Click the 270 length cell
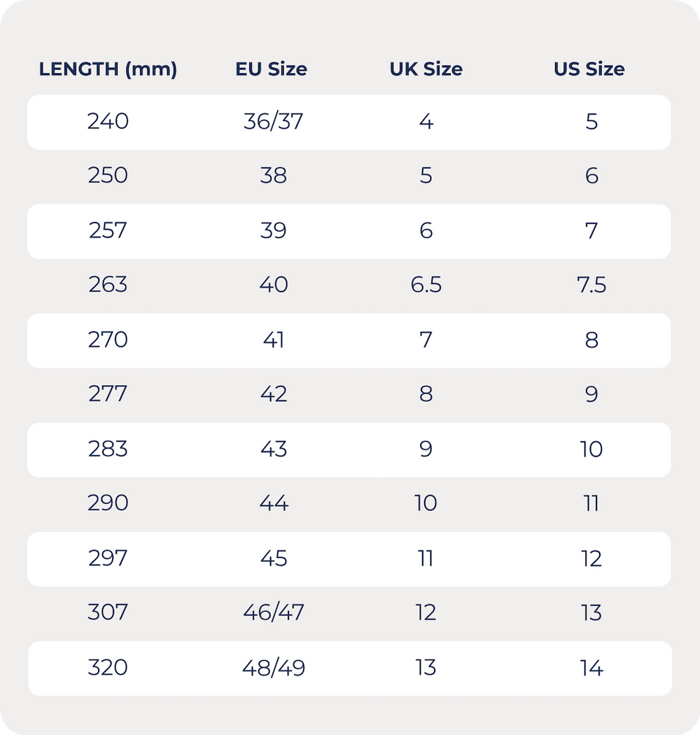Image resolution: width=700 pixels, height=735 pixels. pos(108,339)
